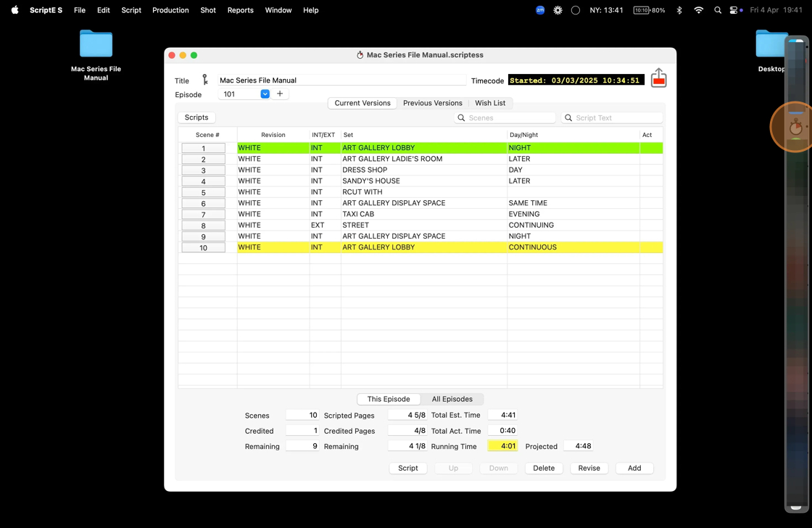Open the Window menu
This screenshot has width=812, height=528.
click(278, 10)
